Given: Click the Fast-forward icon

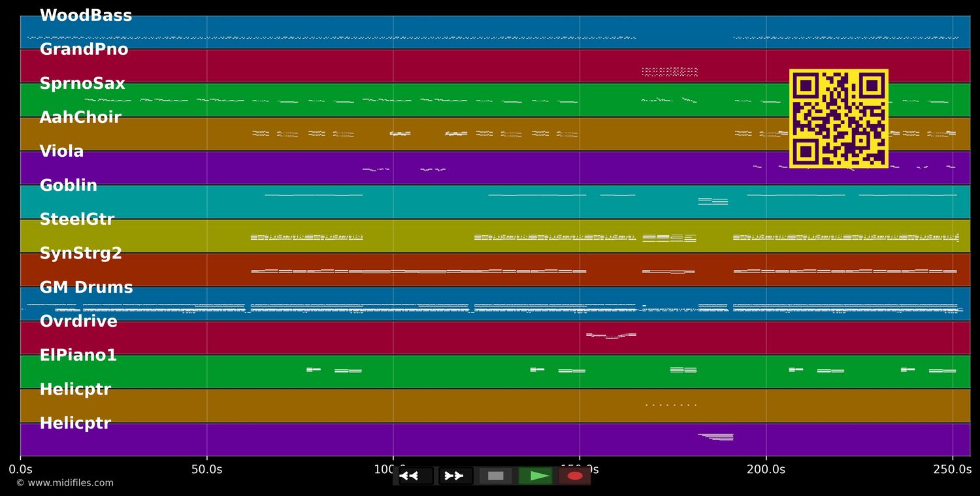Looking at the screenshot, I should click(x=453, y=475).
